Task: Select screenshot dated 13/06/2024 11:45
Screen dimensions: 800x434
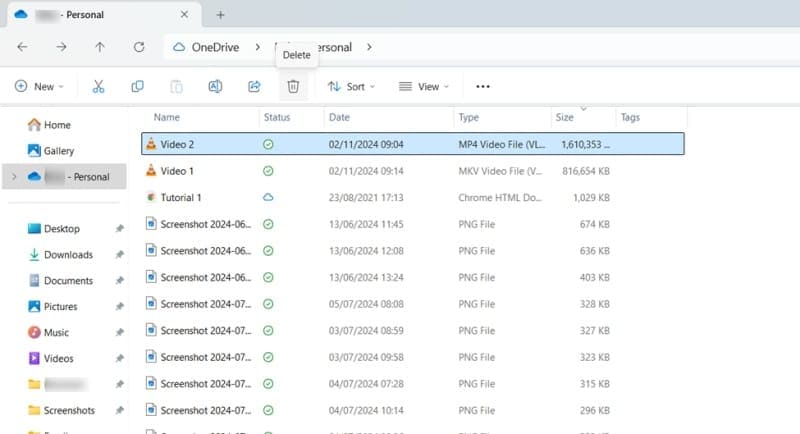Action: [413, 224]
